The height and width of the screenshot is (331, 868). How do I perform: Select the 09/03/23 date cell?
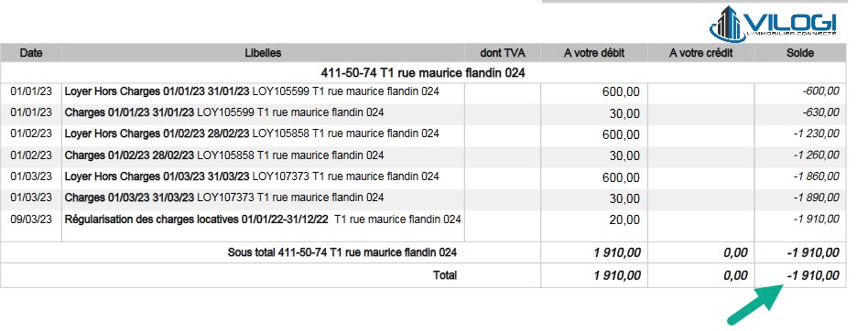31,219
